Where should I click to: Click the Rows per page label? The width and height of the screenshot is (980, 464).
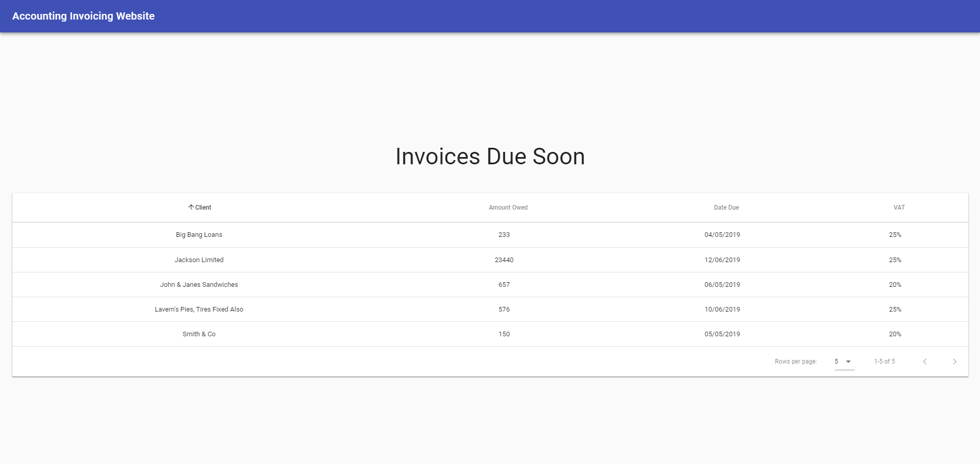(x=796, y=362)
